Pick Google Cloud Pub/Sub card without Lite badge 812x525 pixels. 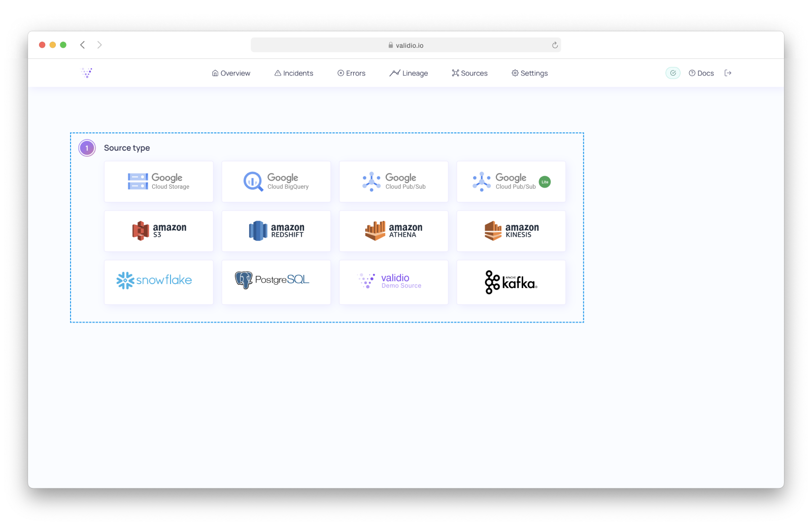[x=394, y=182]
